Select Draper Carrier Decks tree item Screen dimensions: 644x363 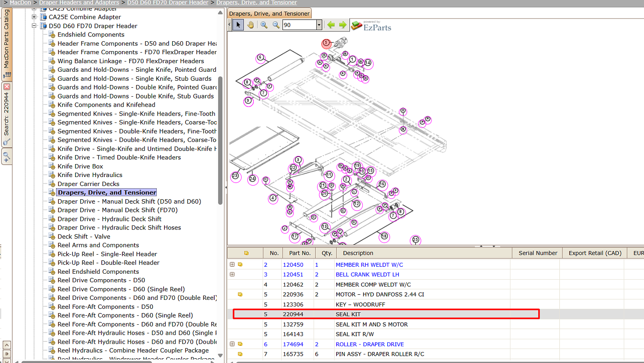tap(88, 184)
